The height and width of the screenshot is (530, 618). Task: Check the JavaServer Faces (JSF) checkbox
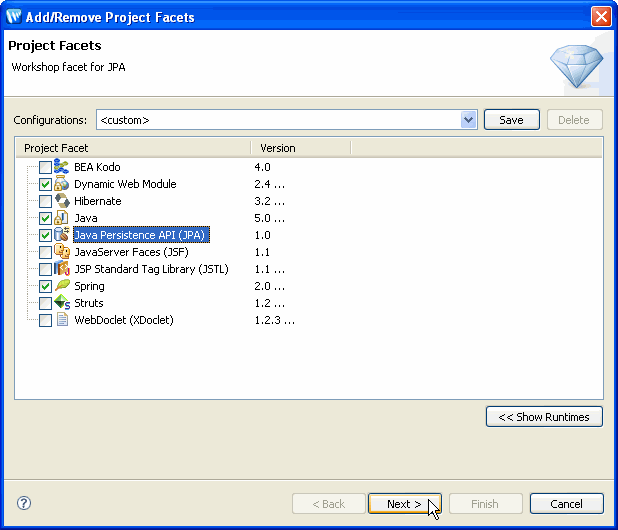[45, 252]
